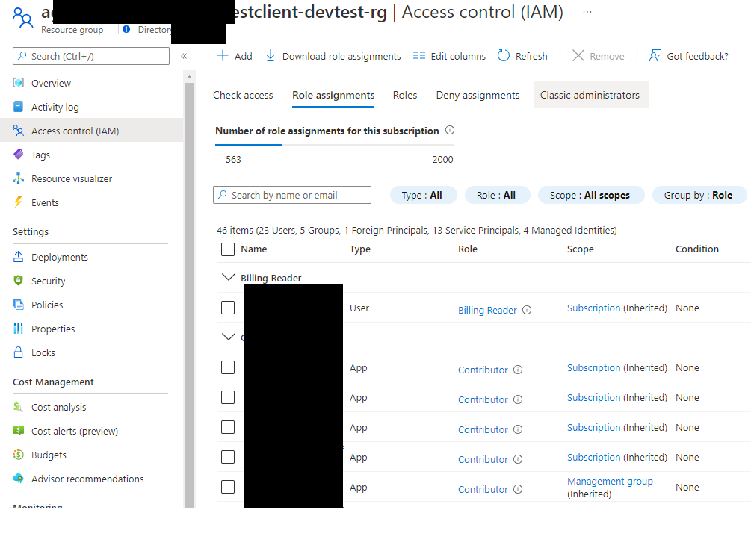This screenshot has height=560, width=751.
Task: Click the Activity log icon
Action: (x=18, y=106)
